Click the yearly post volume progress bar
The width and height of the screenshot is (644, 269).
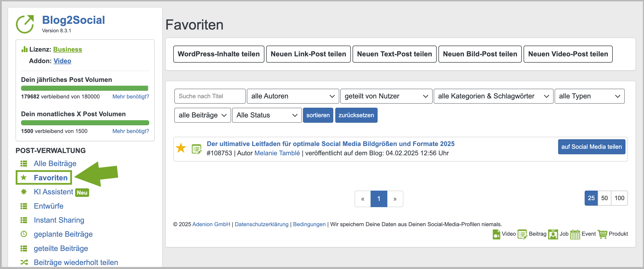click(85, 88)
